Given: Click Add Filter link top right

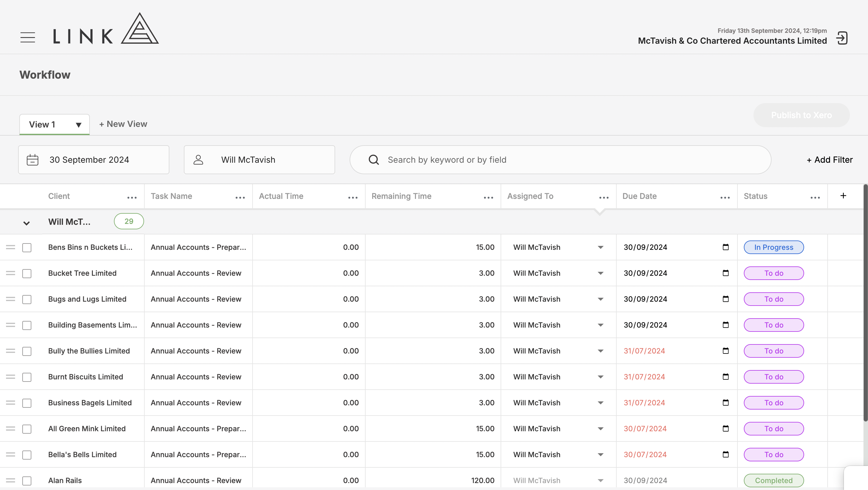Looking at the screenshot, I should 829,159.
